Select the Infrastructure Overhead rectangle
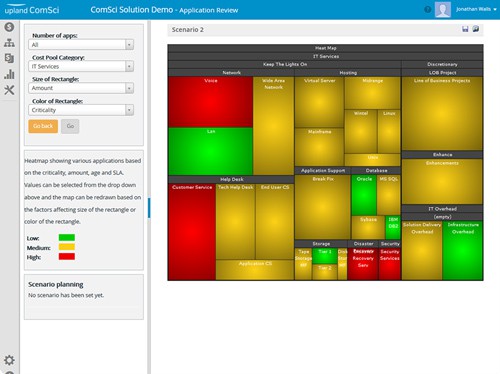 [463, 250]
